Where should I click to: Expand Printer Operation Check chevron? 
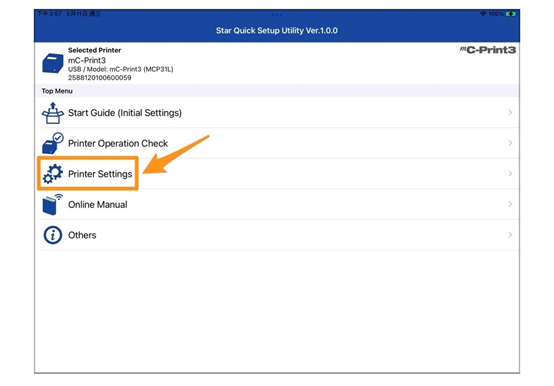510,143
